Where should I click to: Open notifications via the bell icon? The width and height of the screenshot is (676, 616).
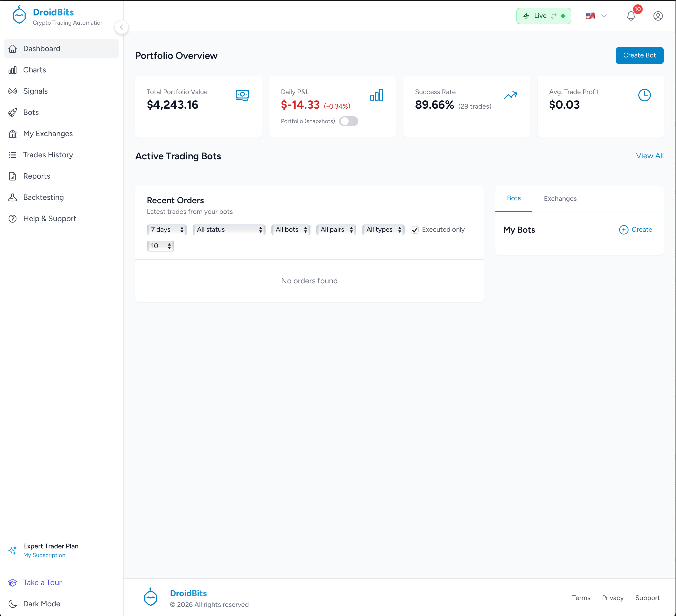(631, 16)
